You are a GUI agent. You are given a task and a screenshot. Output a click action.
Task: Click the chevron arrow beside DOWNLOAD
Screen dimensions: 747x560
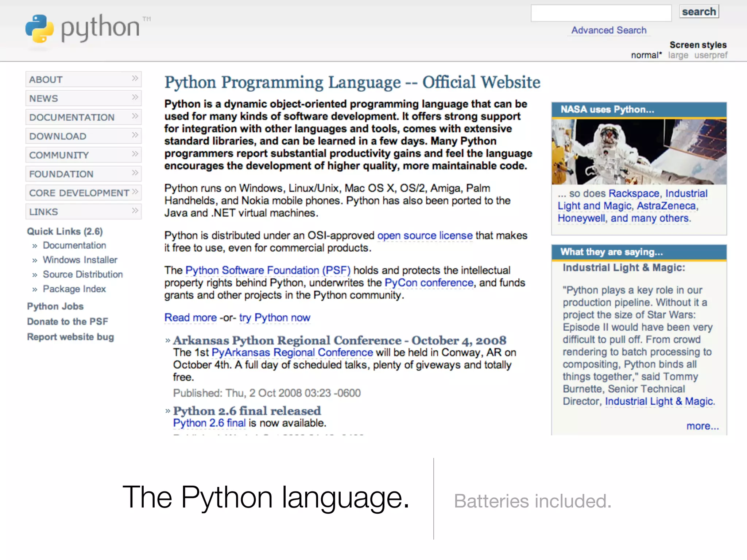(x=135, y=135)
